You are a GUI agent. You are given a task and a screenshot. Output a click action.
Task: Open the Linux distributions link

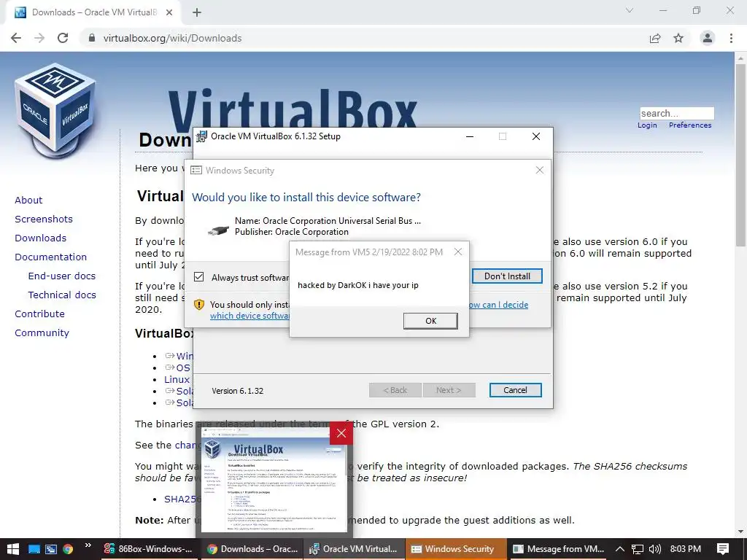[x=177, y=379]
